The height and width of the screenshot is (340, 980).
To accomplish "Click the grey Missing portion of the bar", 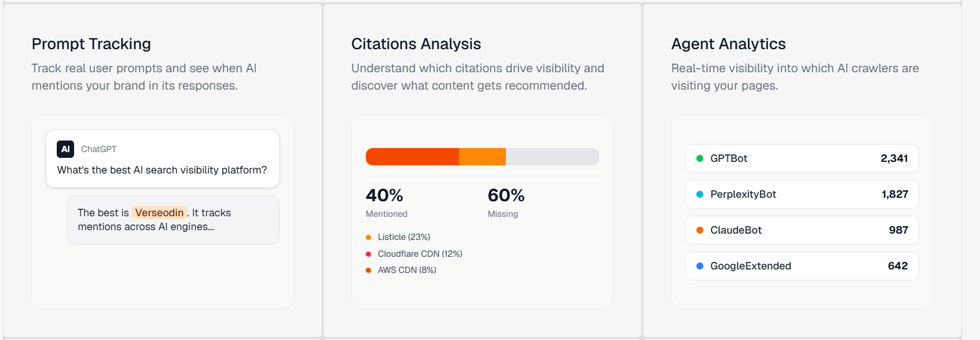I will coord(552,157).
